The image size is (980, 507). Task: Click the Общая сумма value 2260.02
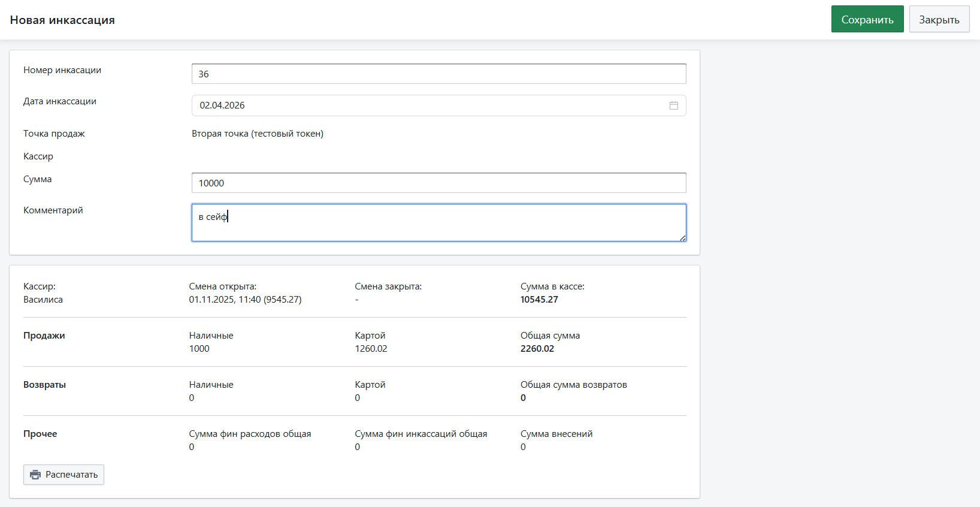point(537,349)
